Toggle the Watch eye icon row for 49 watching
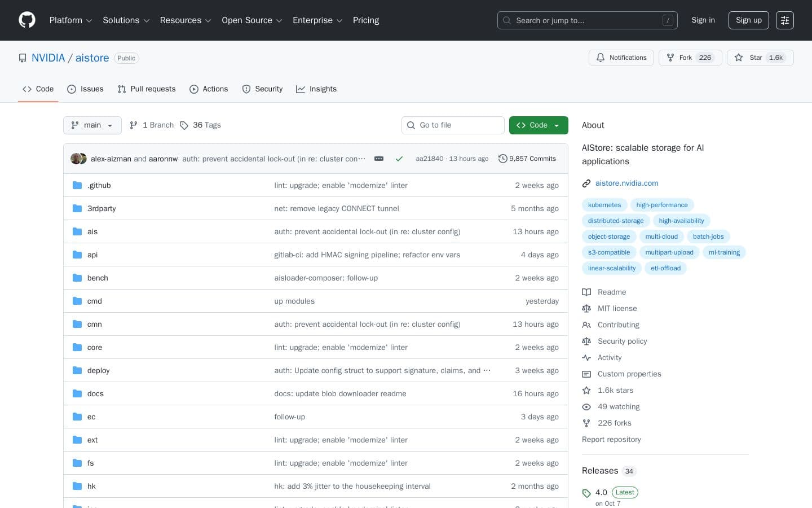 pos(586,406)
